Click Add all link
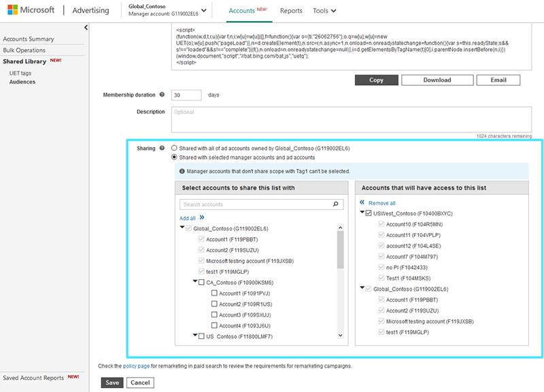 pyautogui.click(x=188, y=218)
